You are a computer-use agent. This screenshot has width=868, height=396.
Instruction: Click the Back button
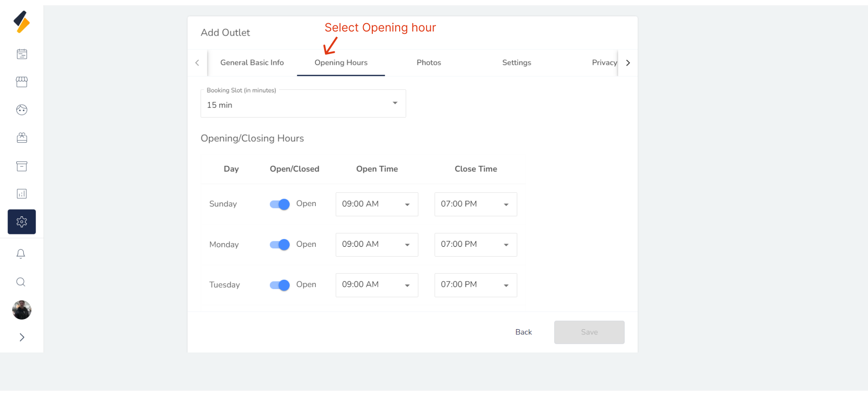523,332
